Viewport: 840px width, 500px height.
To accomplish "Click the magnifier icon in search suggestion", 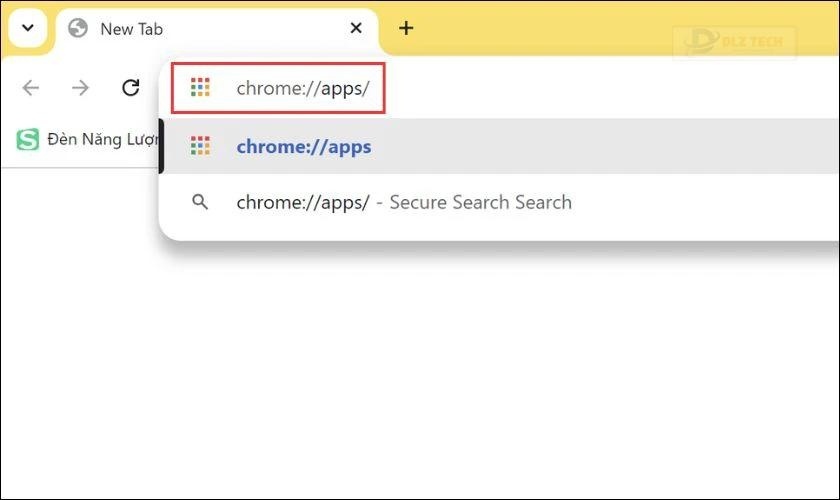I will click(x=200, y=202).
